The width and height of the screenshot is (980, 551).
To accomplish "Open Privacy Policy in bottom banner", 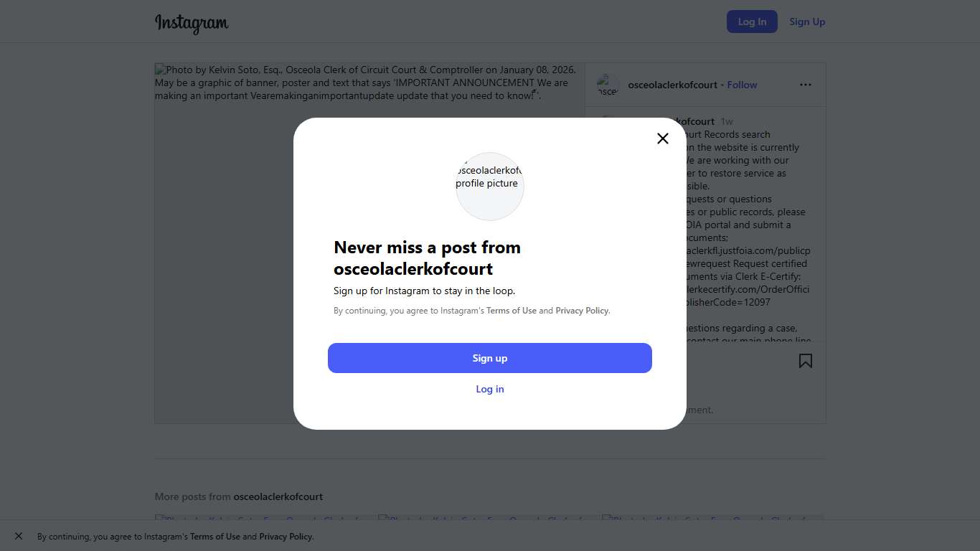I will click(286, 537).
